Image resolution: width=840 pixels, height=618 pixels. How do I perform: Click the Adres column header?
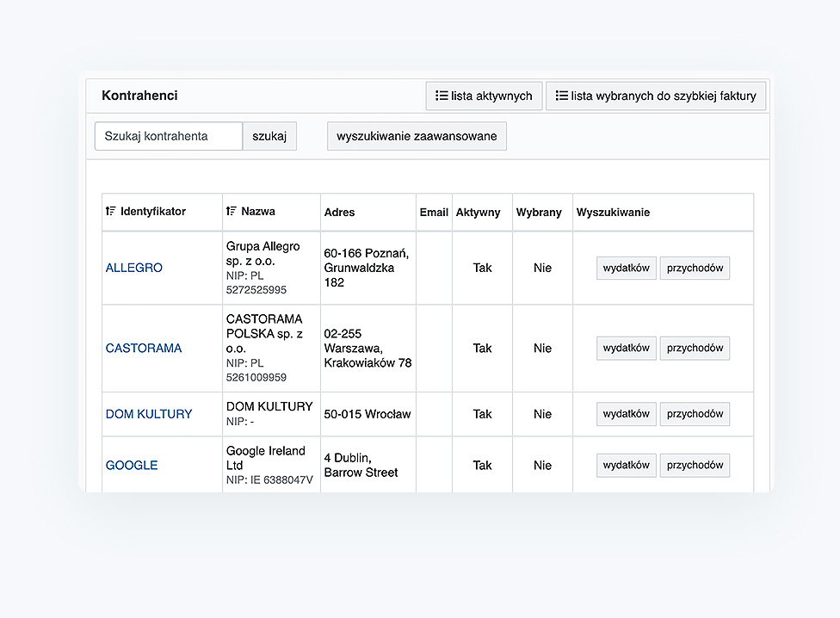(339, 212)
